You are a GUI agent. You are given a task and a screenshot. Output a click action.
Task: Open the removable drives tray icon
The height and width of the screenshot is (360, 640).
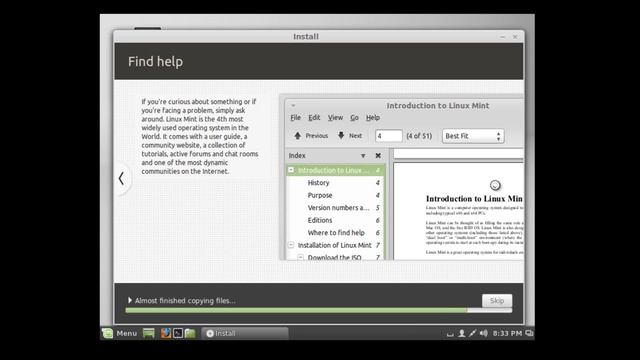[450, 334]
